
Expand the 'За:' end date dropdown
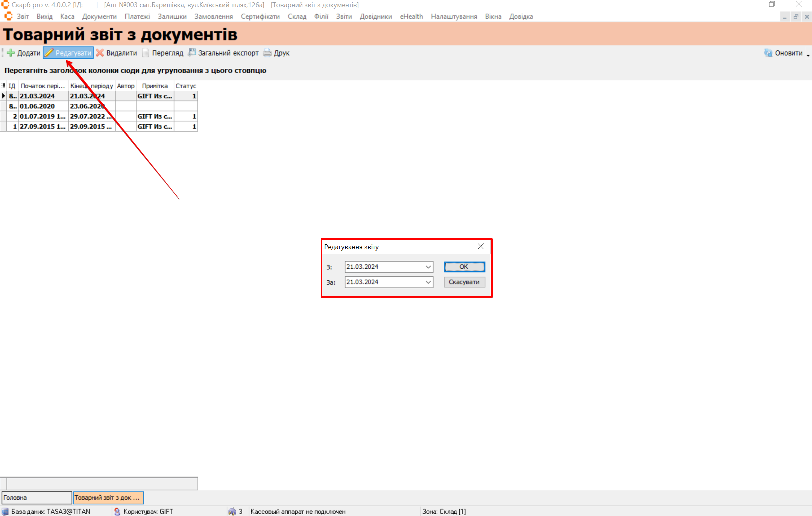coord(428,282)
